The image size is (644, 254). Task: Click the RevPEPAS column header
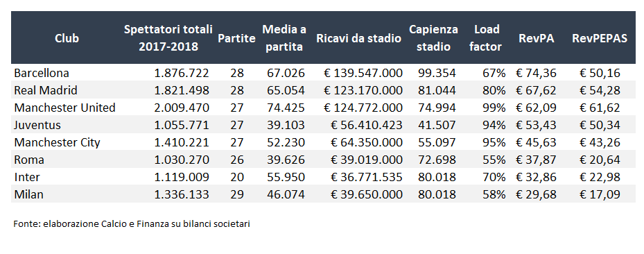(x=600, y=38)
